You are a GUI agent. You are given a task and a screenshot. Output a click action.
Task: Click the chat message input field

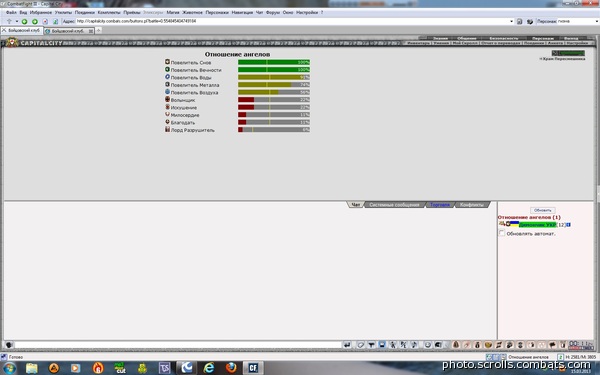(x=178, y=345)
